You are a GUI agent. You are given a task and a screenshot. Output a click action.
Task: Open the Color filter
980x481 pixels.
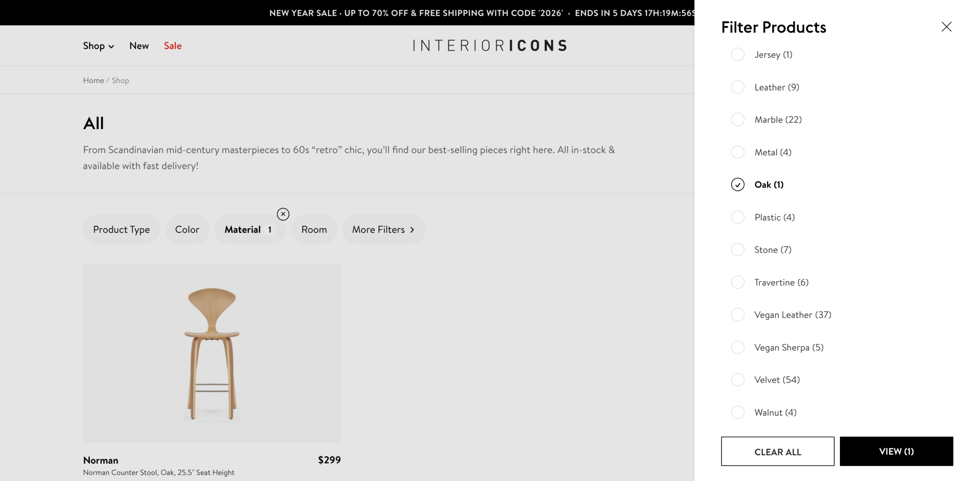coord(187,229)
